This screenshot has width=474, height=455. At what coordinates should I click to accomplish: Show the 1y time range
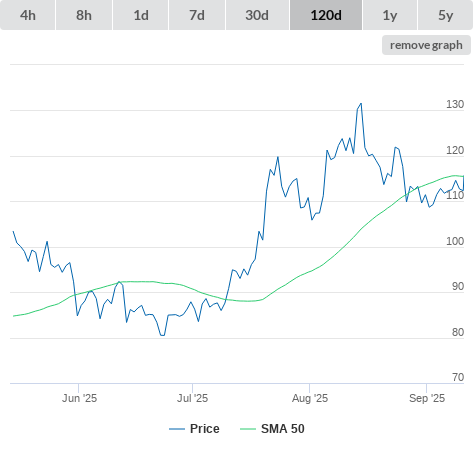coord(390,15)
